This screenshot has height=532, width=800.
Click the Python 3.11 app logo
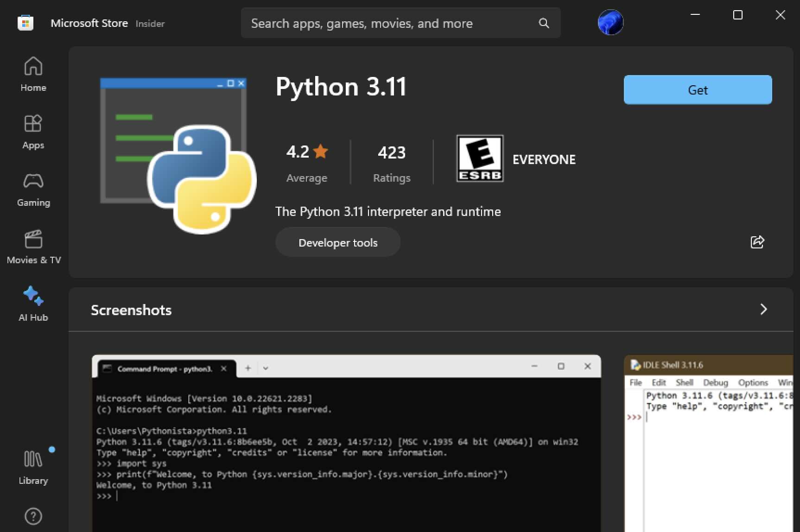178,156
